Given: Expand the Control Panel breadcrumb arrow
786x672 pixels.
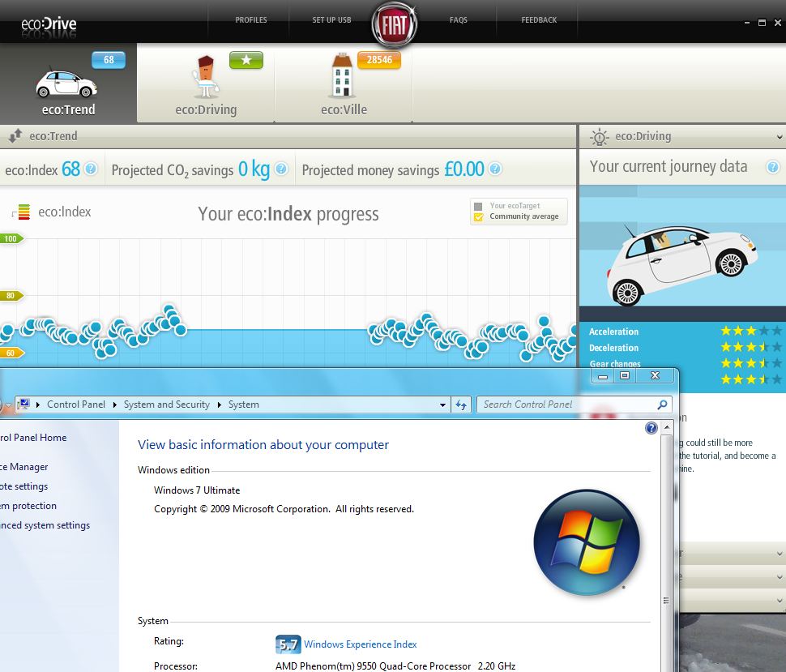Looking at the screenshot, I should click(115, 404).
